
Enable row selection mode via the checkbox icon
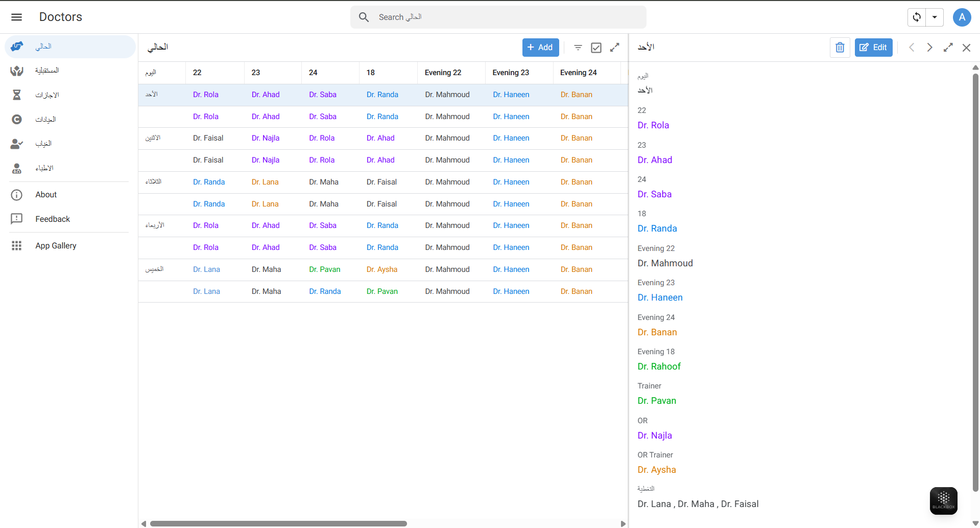coord(596,47)
